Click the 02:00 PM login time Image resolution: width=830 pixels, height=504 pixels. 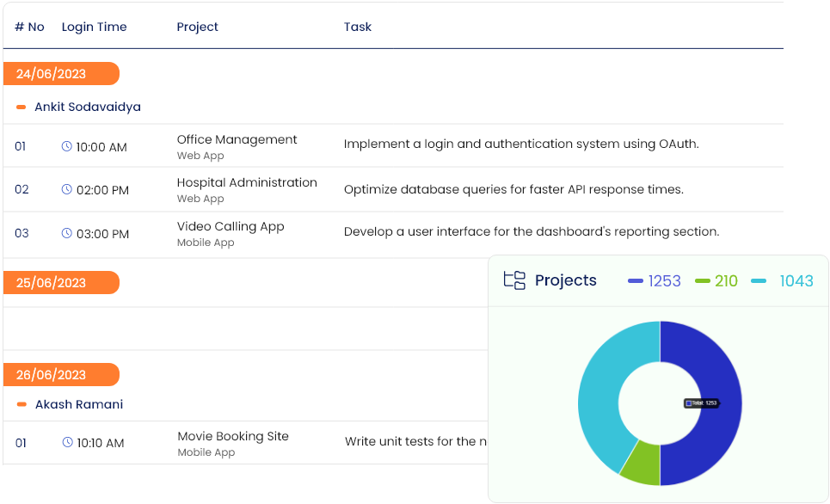(102, 190)
